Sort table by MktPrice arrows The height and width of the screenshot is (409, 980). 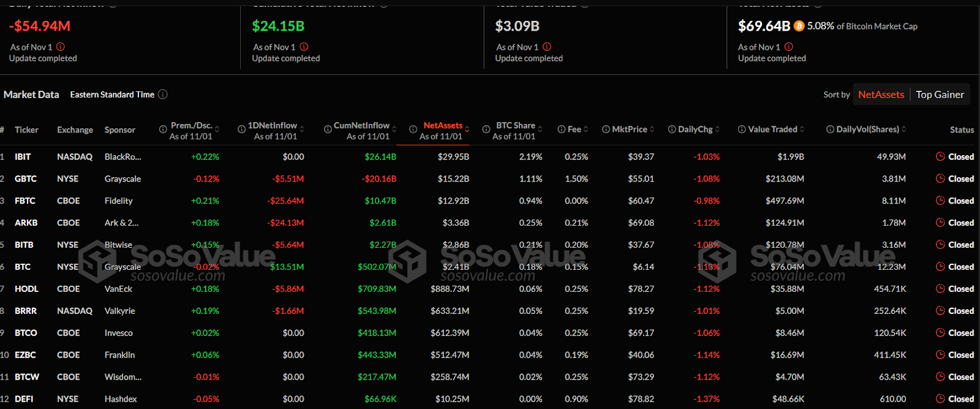click(x=652, y=129)
